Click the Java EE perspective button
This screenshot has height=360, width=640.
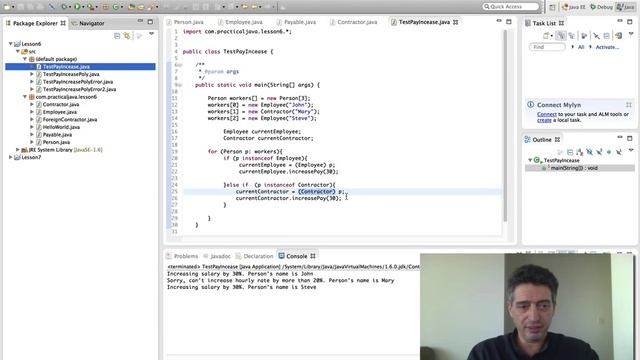point(574,7)
